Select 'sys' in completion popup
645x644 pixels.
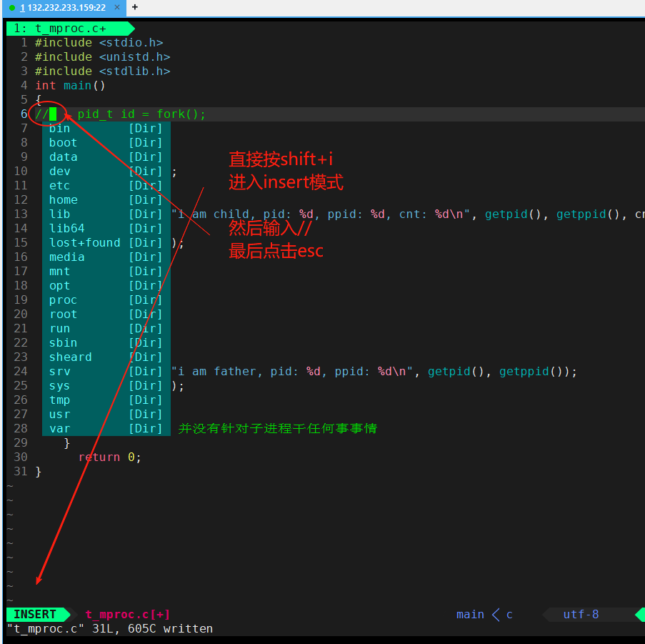106,385
